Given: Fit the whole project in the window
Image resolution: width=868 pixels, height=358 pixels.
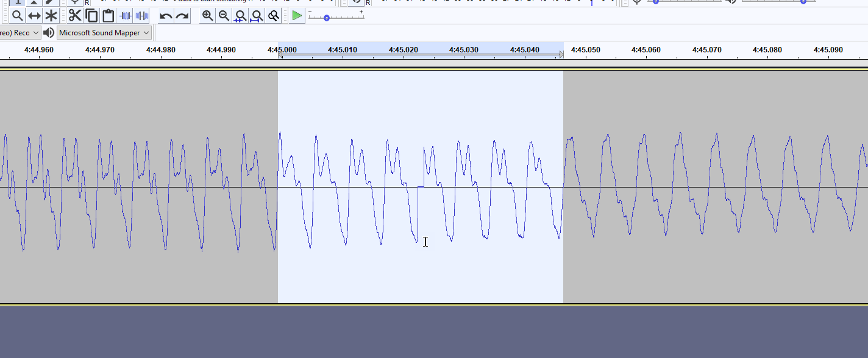Looking at the screenshot, I should coord(257,15).
